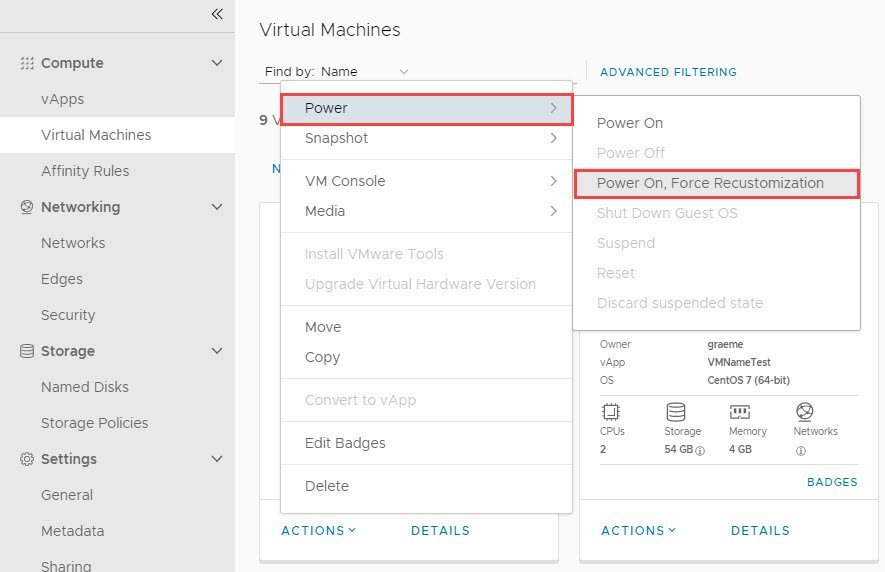
Task: Click the Storage disk icon in VM card
Action: click(x=676, y=412)
